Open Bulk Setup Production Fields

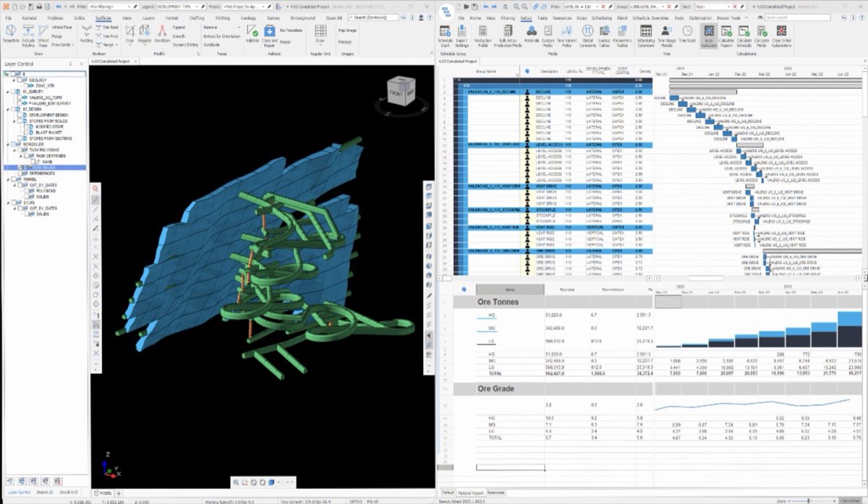(x=506, y=35)
